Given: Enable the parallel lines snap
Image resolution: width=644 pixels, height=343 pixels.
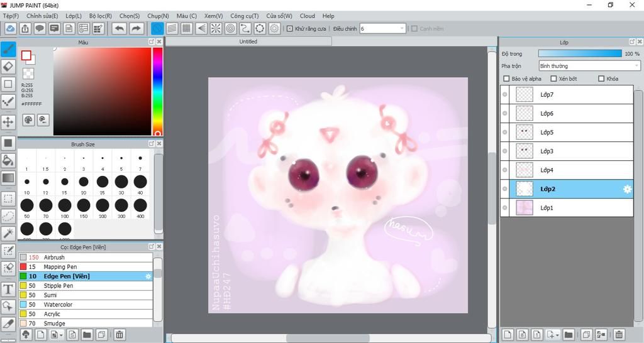Looking at the screenshot, I should click(172, 29).
